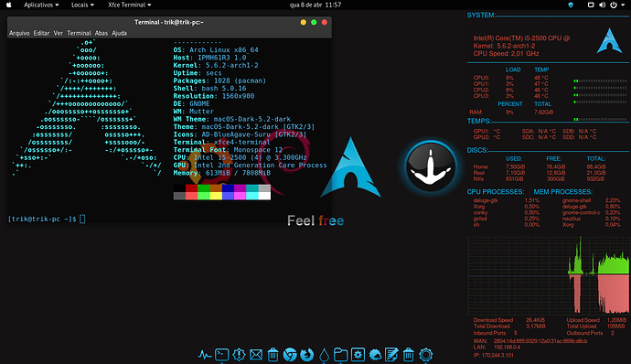The width and height of the screenshot is (631, 364).
Task: Click 'Packages: 1028 (pacman)' line
Action: pos(219,80)
